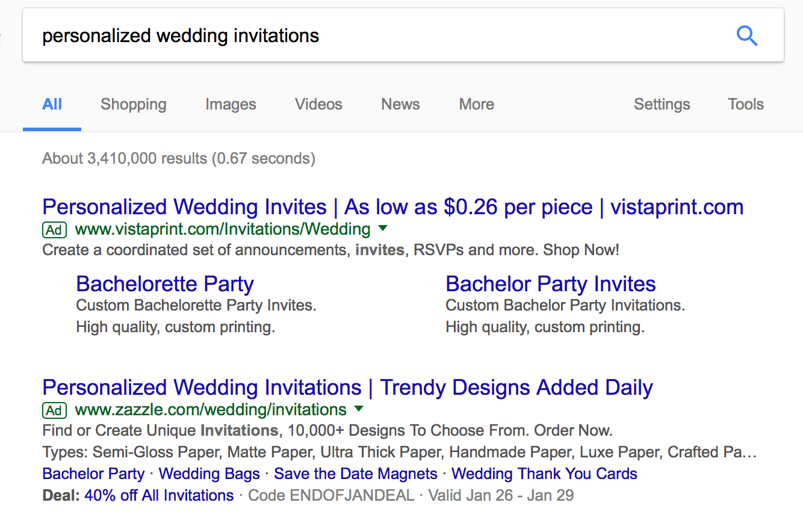Screen dimensions: 803x532
Task: Click the Types: Semi-Gloss Paper line
Action: [x=400, y=452]
